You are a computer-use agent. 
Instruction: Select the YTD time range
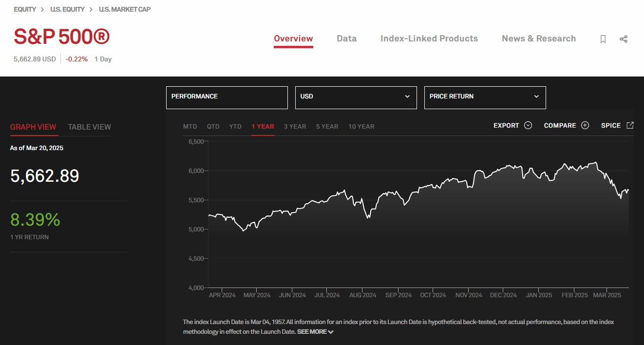tap(235, 126)
